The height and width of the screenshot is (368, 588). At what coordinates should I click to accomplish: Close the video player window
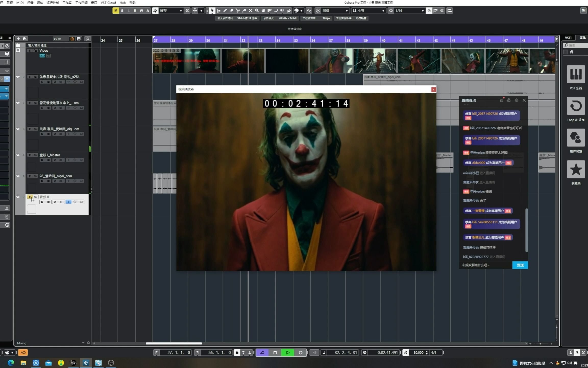coord(433,89)
